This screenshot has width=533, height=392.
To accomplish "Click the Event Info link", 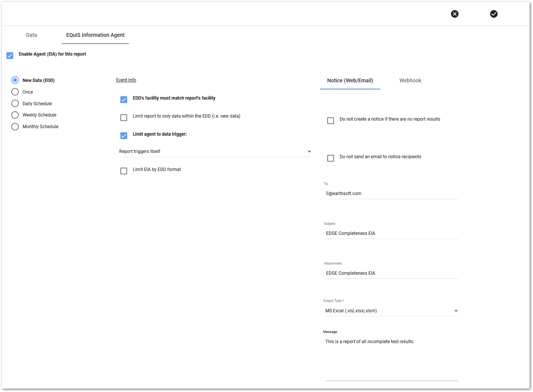I will 126,80.
